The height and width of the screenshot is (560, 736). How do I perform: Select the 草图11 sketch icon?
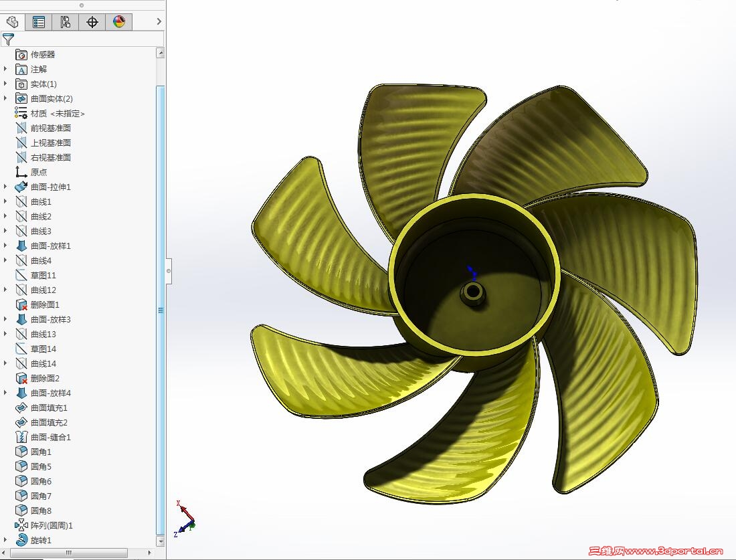pos(21,275)
